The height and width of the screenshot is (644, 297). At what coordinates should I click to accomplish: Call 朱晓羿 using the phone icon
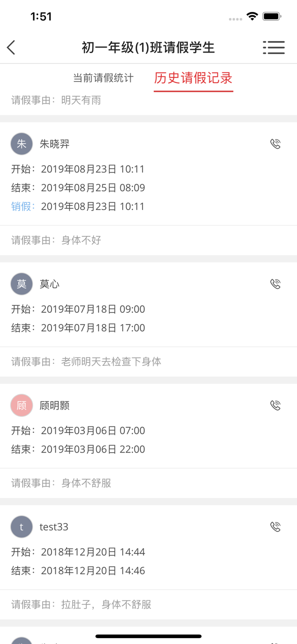[276, 144]
